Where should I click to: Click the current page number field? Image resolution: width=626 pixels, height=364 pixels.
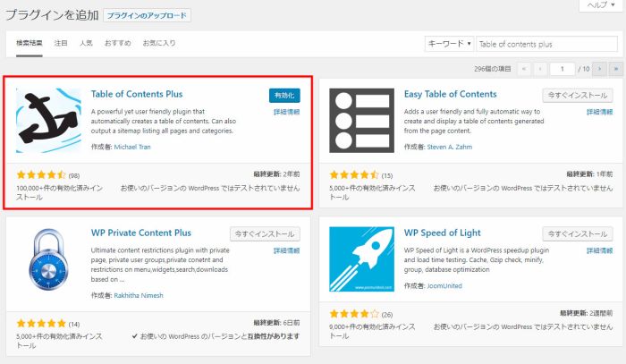(563, 69)
